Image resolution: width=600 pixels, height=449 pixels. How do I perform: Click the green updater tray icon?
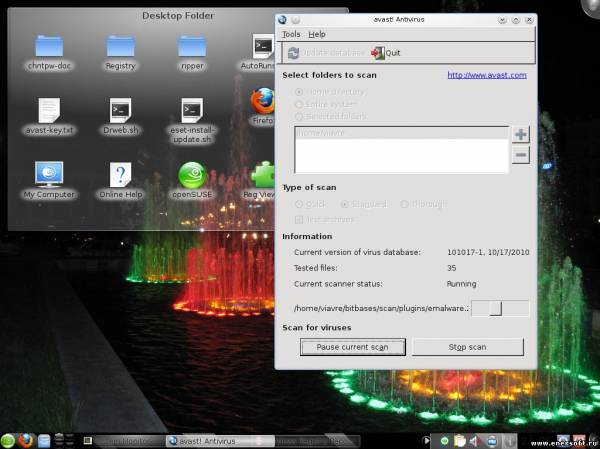[x=445, y=441]
